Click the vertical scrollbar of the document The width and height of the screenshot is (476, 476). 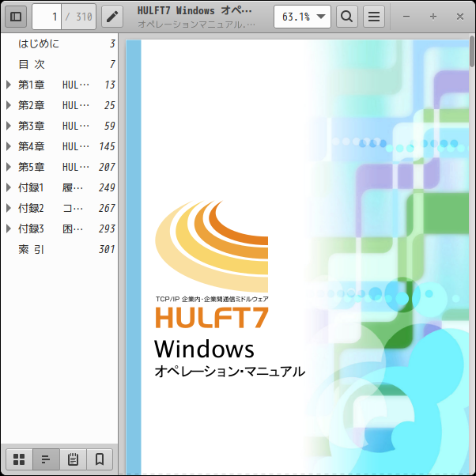pyautogui.click(x=472, y=51)
